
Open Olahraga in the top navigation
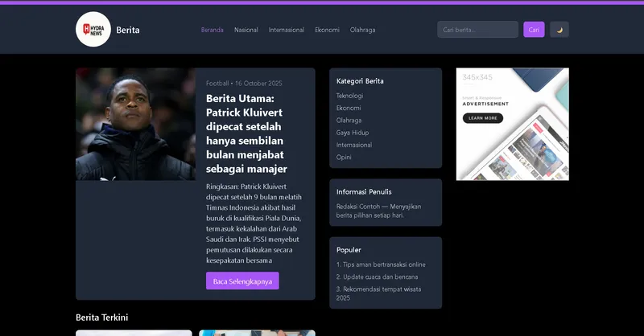[x=362, y=30]
